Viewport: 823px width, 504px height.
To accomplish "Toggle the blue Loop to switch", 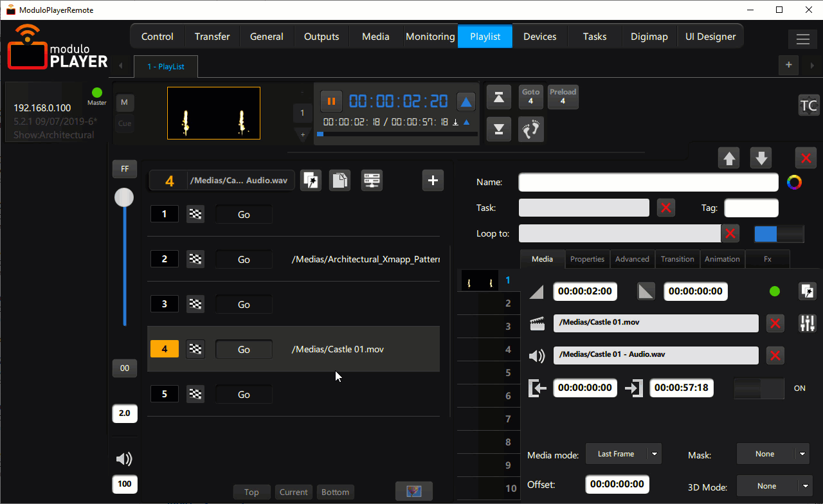I will point(779,233).
